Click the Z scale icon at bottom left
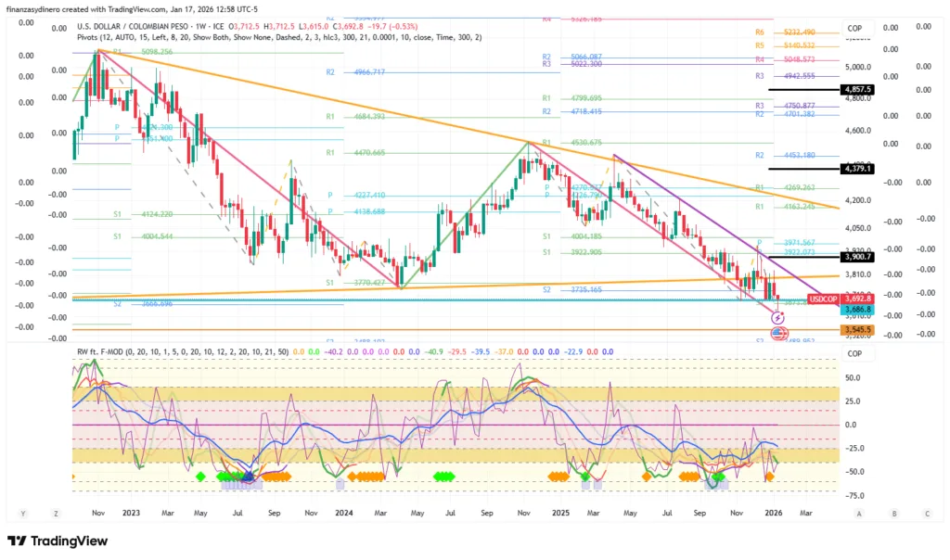This screenshot has width=950, height=560. (57, 513)
